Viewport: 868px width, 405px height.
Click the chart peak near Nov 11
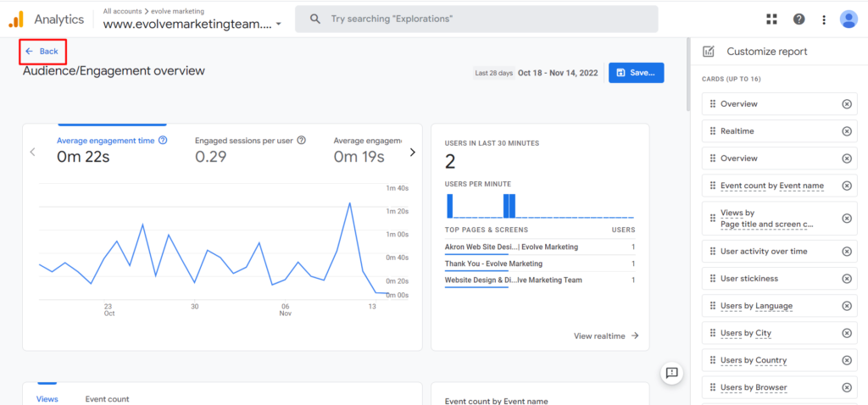point(350,203)
